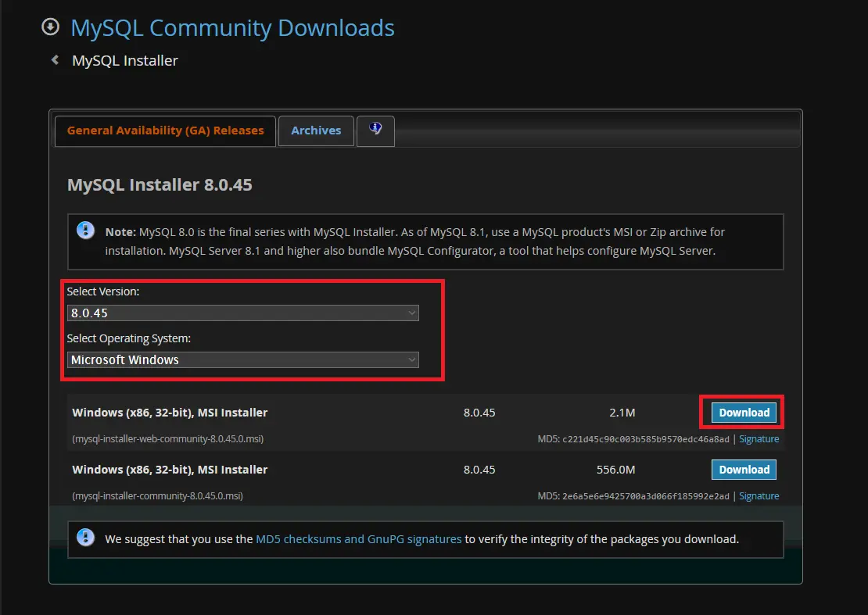The image size is (868, 615).
Task: Click the back chevron beside MySQL Installer
Action: [54, 59]
